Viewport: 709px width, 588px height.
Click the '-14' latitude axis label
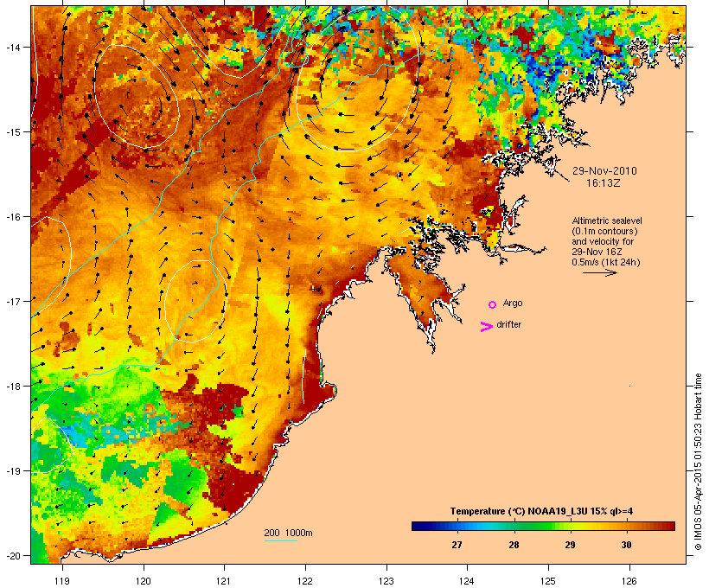(x=12, y=47)
